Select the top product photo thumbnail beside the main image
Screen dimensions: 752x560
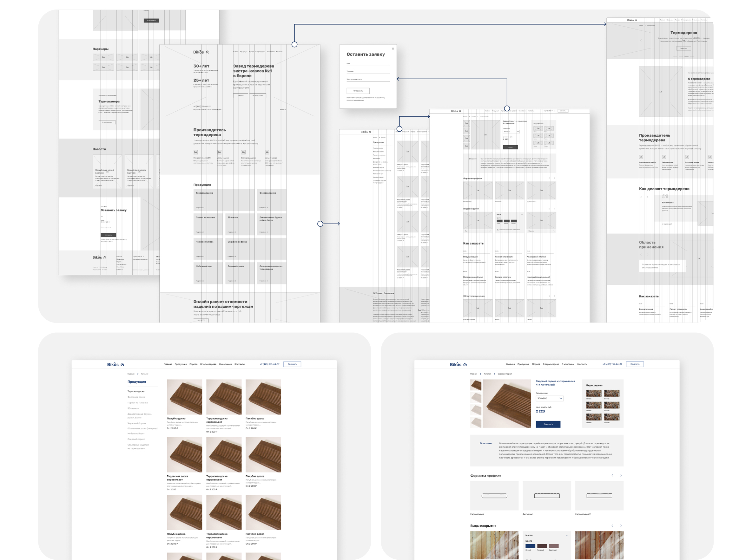(x=475, y=385)
